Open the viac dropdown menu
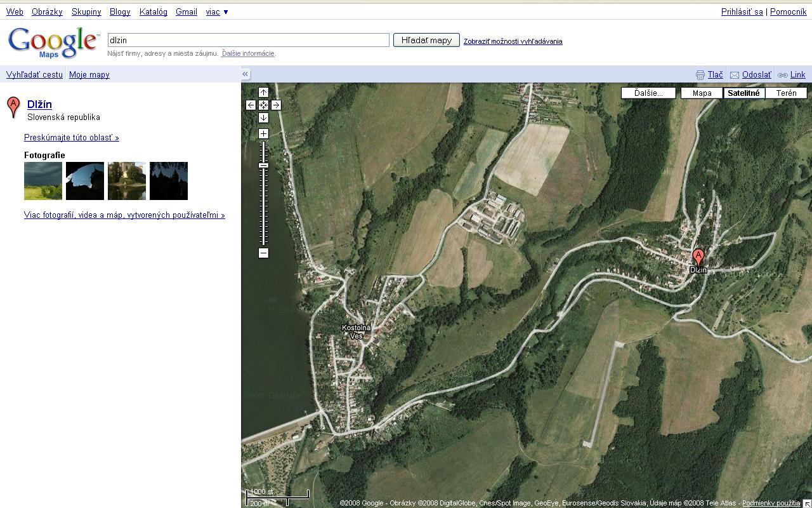 coord(217,12)
